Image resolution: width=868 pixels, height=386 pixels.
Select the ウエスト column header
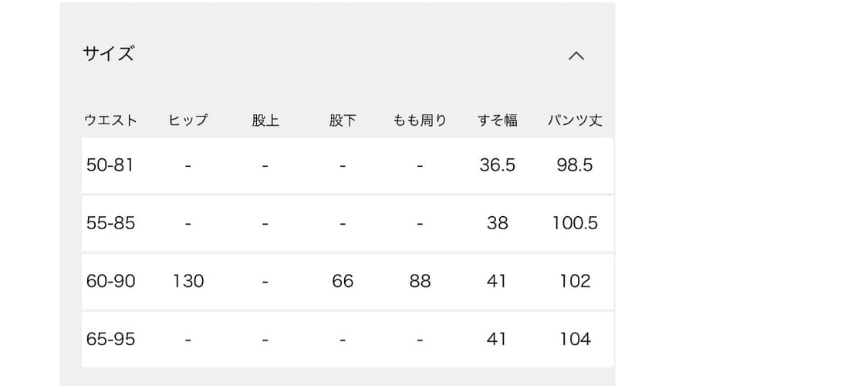tap(110, 120)
